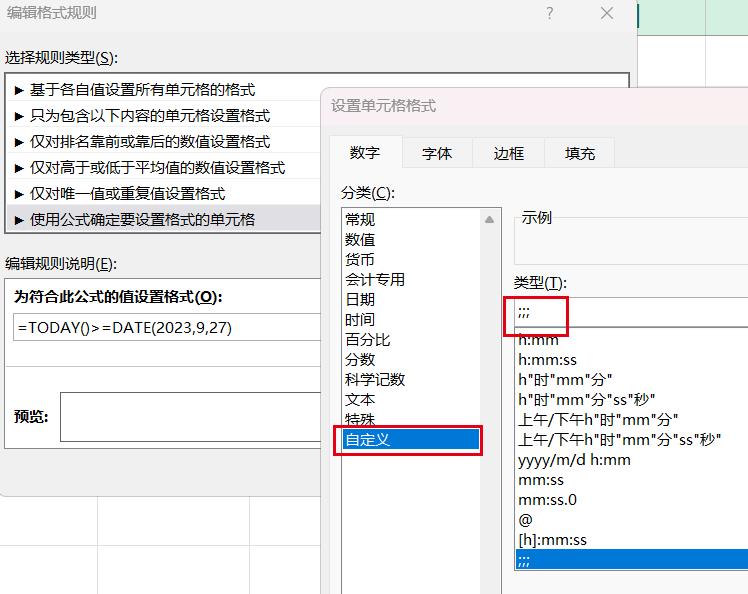Click the 类型 format code input field
This screenshot has width=748, height=594.
point(631,313)
